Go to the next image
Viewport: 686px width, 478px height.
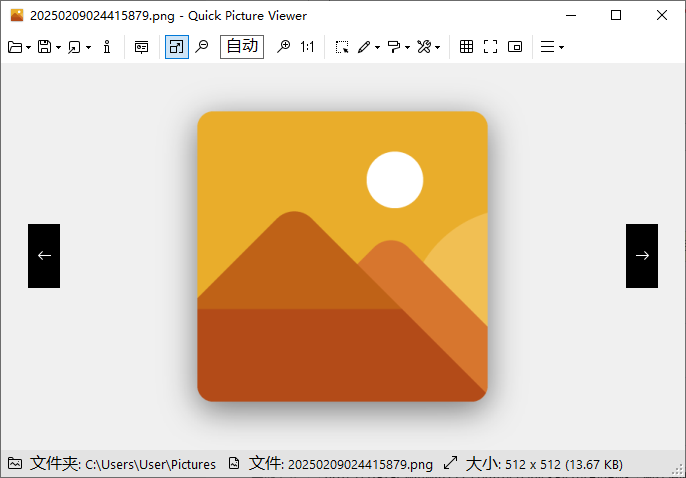642,256
